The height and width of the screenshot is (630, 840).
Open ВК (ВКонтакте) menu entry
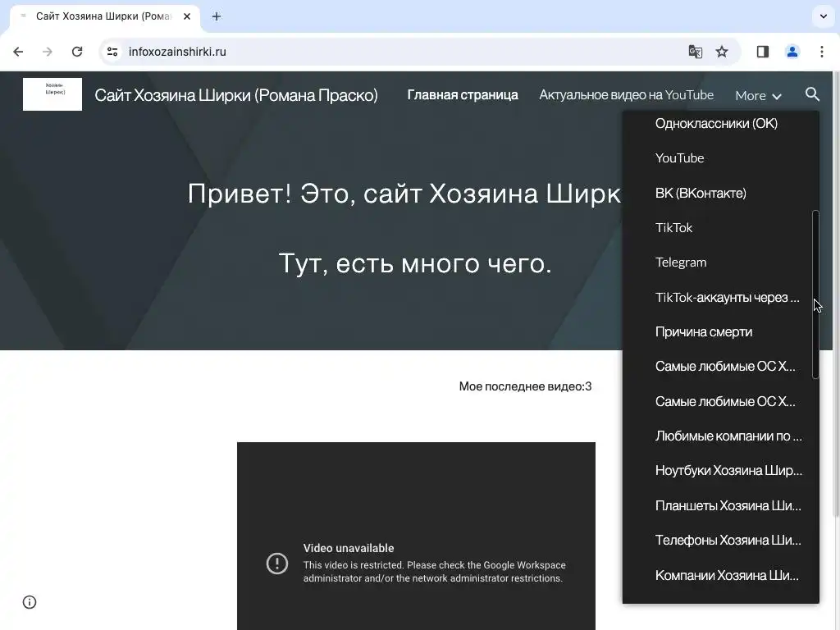pos(701,193)
